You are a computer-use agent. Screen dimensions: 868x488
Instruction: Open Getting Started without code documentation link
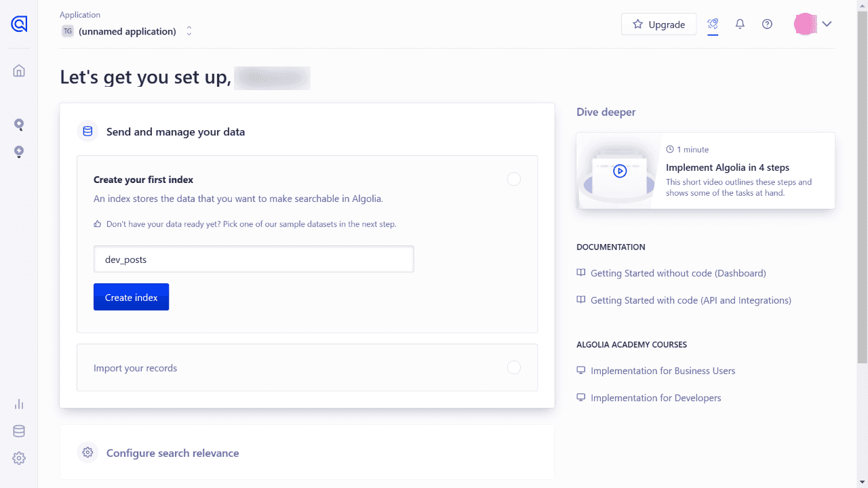coord(678,272)
